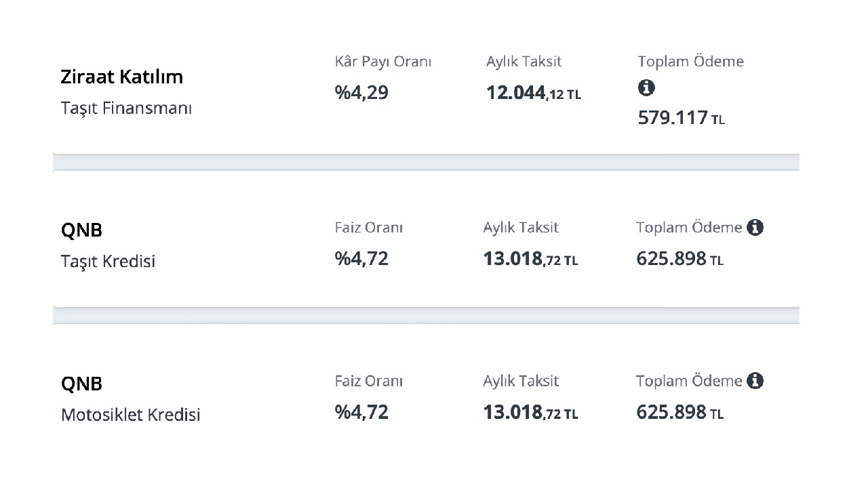Select Taşıt Finansmanı product label

(x=126, y=108)
